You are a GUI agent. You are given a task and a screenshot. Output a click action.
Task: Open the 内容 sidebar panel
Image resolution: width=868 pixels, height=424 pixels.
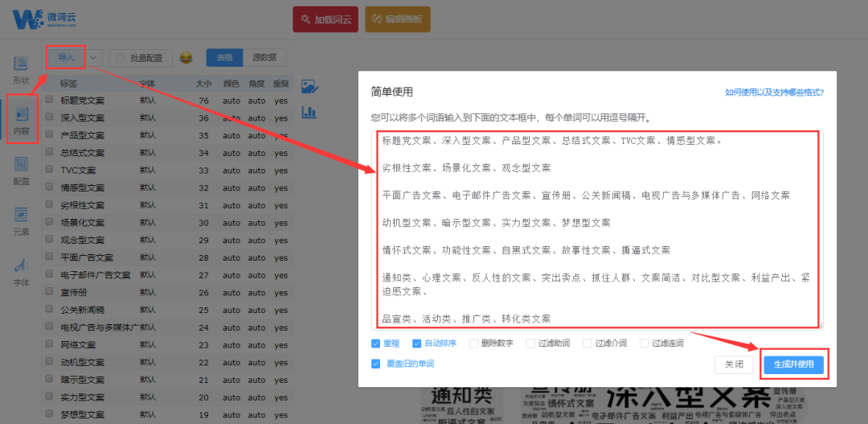click(22, 120)
